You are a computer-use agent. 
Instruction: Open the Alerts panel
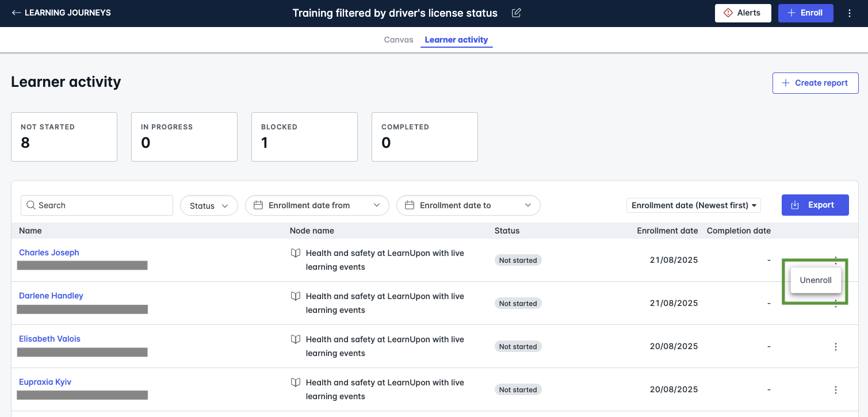(743, 13)
